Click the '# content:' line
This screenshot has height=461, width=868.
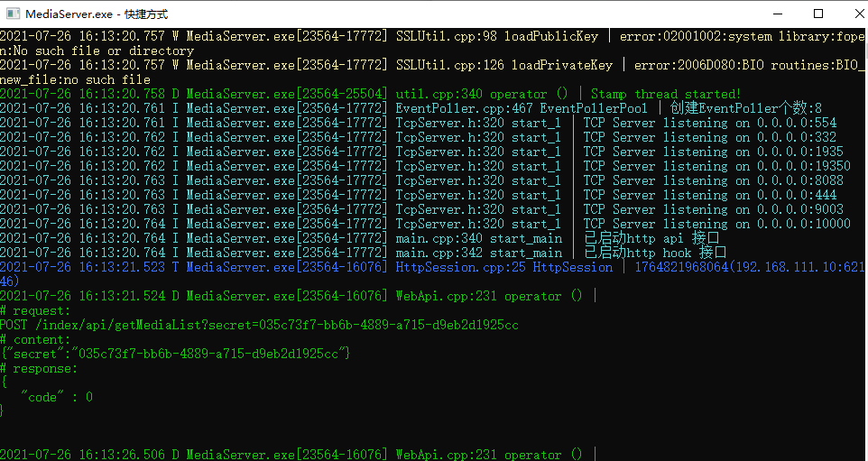35,339
